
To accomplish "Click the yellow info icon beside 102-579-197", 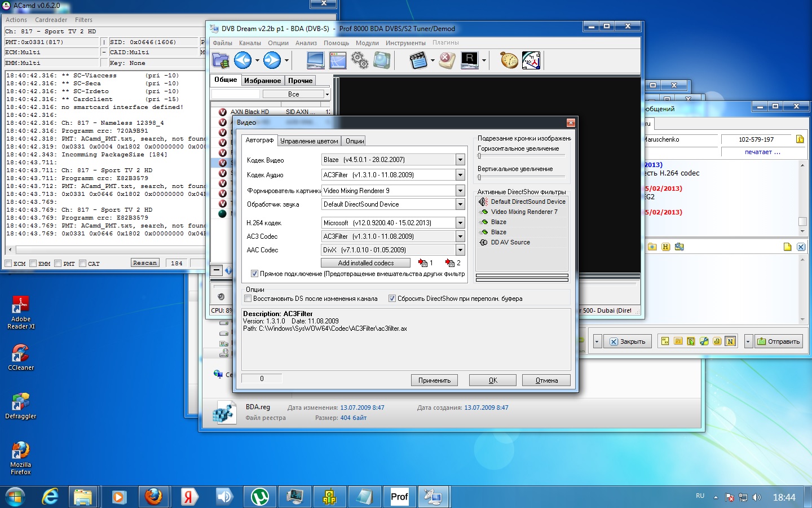I will pyautogui.click(x=800, y=139).
